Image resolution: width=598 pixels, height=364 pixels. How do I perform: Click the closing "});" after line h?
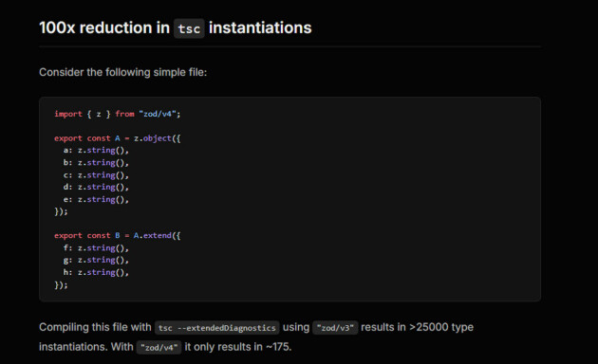61,284
